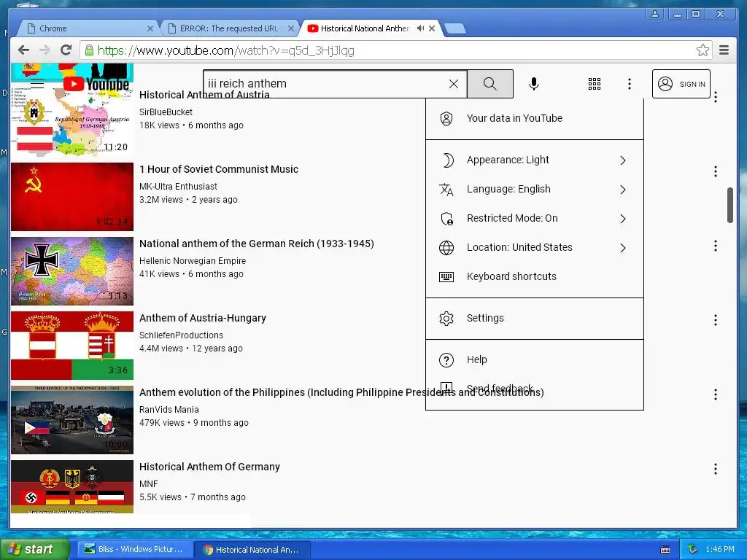Click the Your data in YouTube shield icon
This screenshot has width=747, height=560.
click(446, 119)
